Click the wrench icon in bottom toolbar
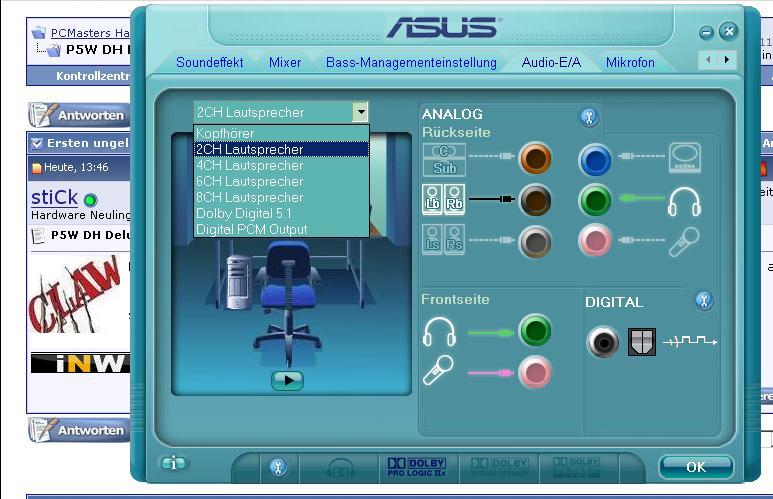 click(x=279, y=466)
